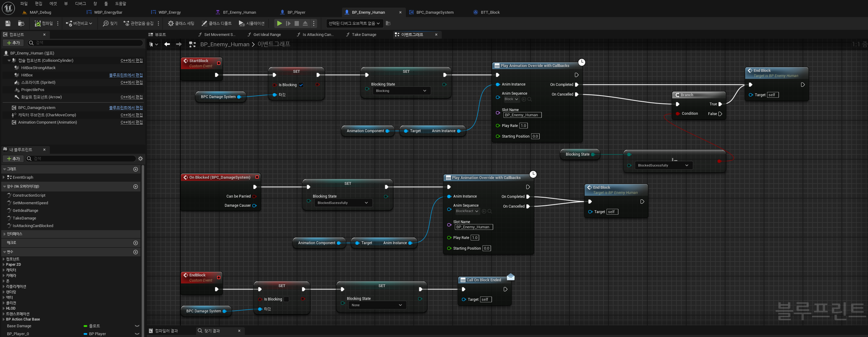Open My Blueprint panel settings gear
This screenshot has height=337, width=868.
(140, 159)
